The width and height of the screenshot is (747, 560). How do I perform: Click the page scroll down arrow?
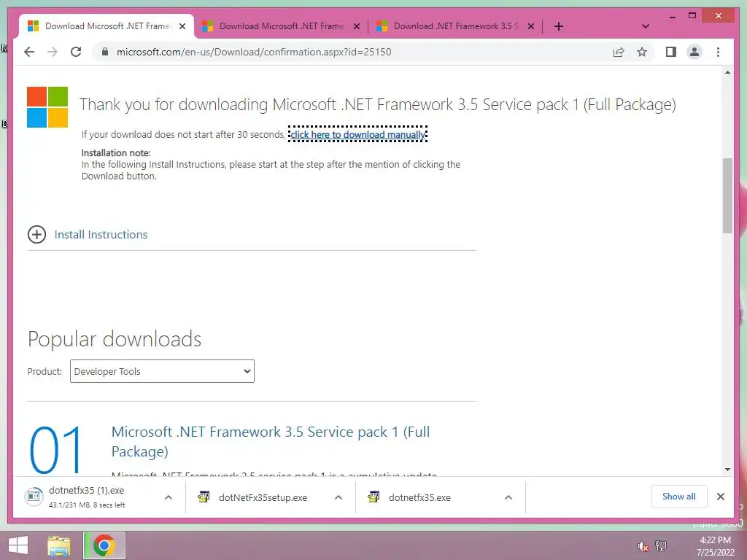coord(727,470)
